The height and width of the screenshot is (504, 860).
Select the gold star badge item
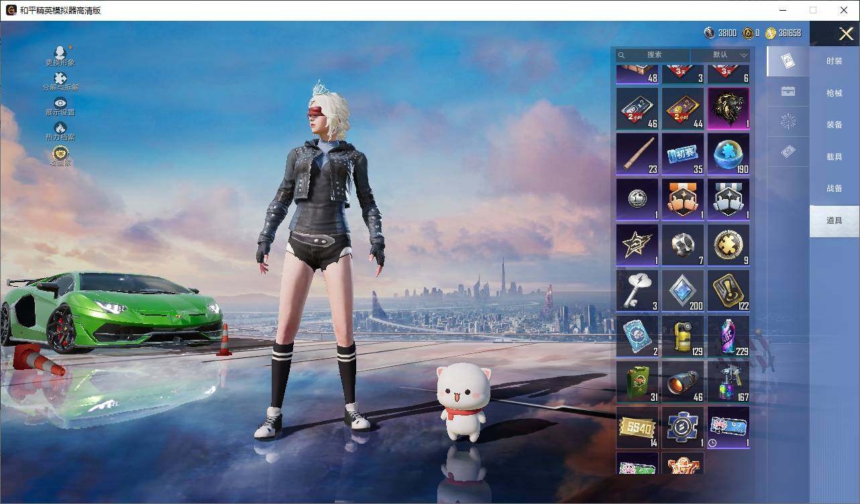point(637,245)
